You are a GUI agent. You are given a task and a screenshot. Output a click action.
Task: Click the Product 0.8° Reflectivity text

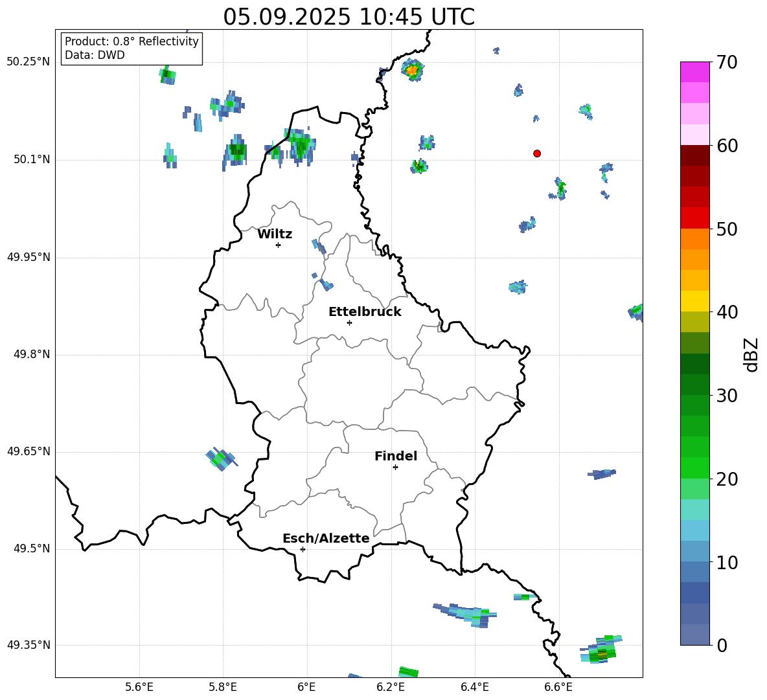click(132, 42)
